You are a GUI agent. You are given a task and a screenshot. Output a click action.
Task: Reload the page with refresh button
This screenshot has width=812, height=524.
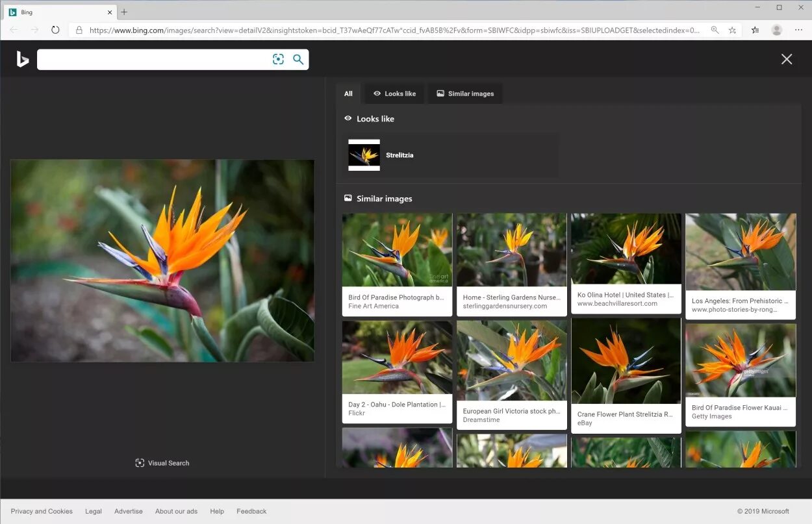55,30
